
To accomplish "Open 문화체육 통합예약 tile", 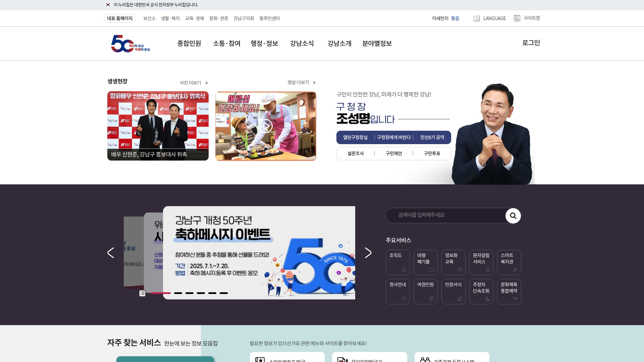I will point(509,292).
